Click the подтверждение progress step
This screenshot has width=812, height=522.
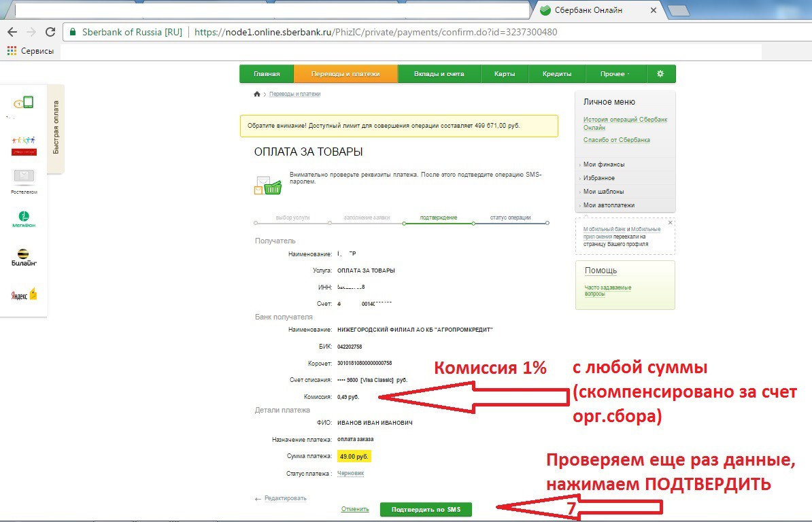pyautogui.click(x=439, y=217)
